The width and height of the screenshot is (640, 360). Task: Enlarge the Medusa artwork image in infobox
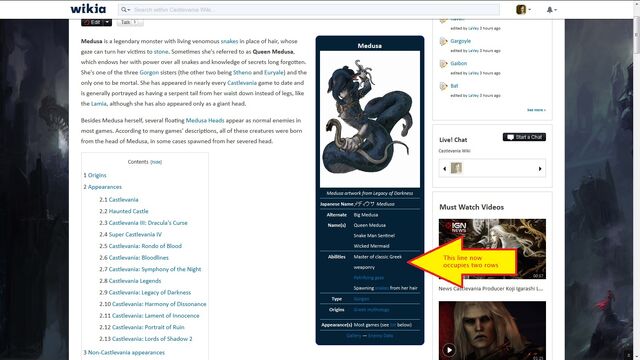(369, 119)
